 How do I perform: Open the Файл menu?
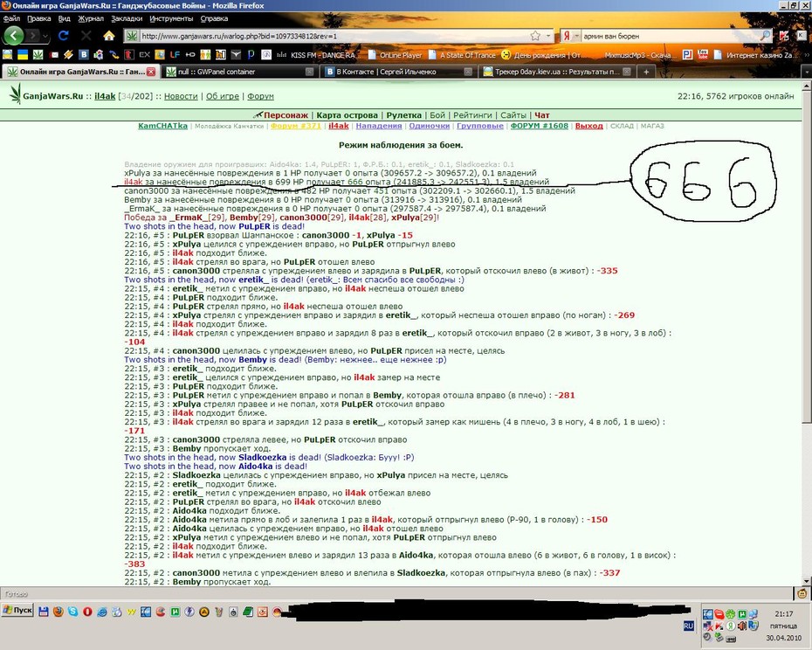[11, 18]
